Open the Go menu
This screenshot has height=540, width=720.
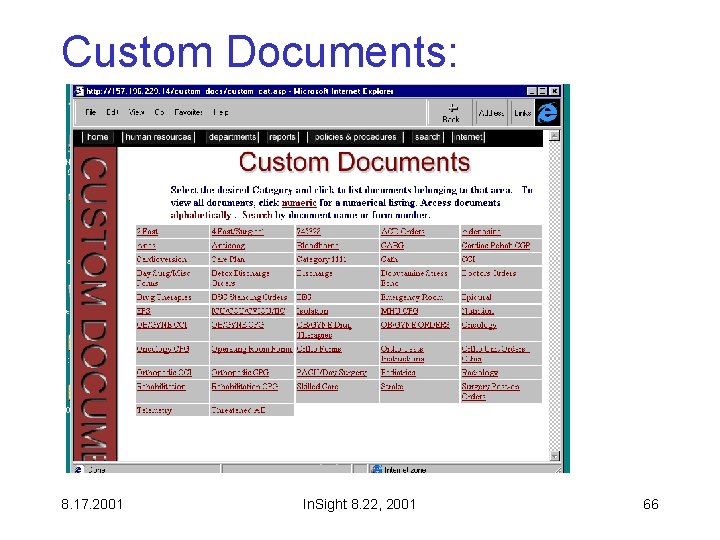pos(159,112)
